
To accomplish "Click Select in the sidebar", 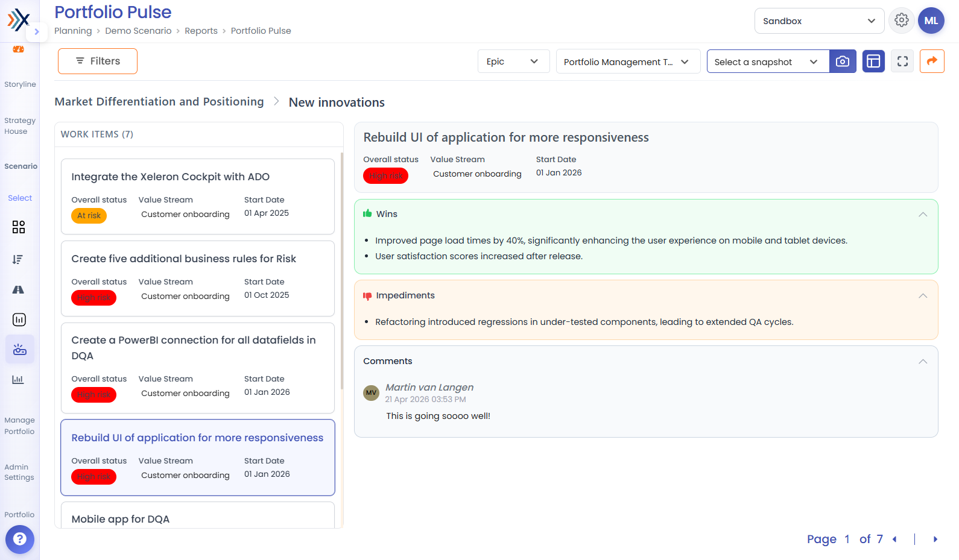I will click(x=20, y=198).
